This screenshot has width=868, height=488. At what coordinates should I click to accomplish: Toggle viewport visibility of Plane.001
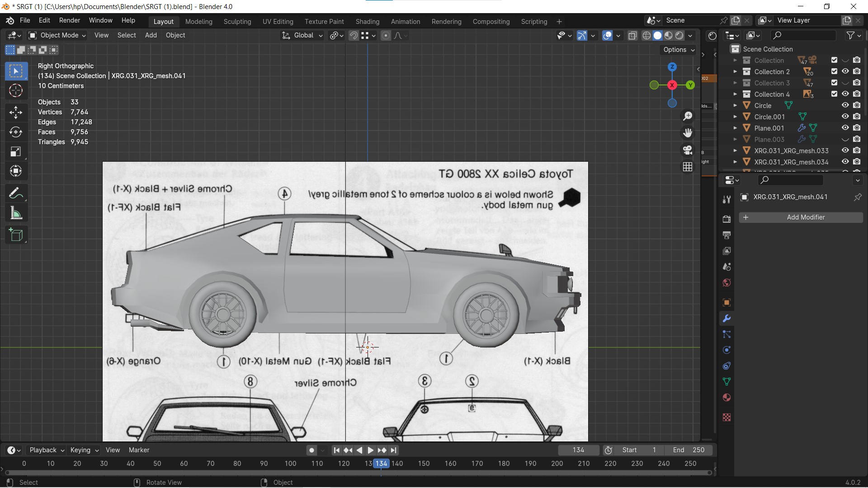pos(845,128)
